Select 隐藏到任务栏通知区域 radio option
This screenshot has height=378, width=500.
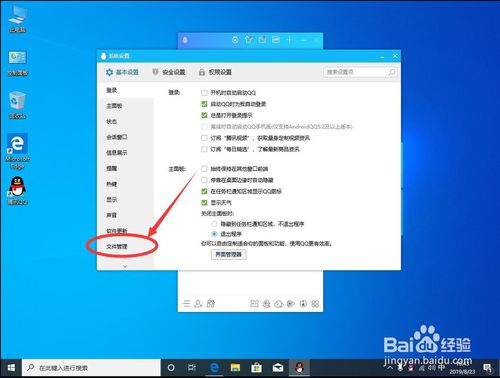coord(214,224)
